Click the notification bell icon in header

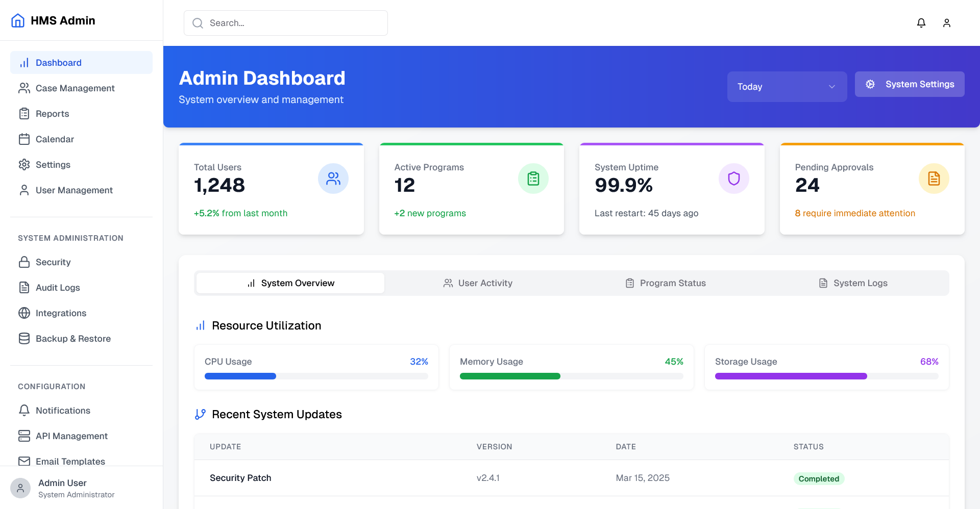click(x=921, y=23)
